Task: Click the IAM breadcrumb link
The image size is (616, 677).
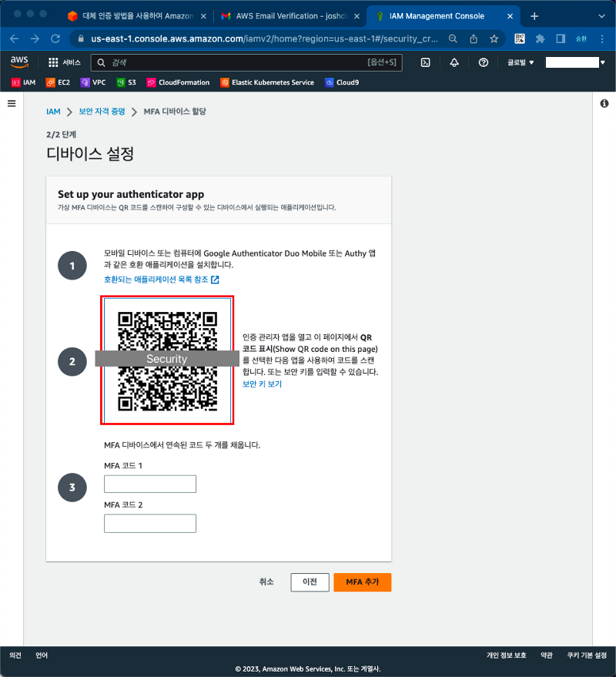Action: (x=53, y=112)
